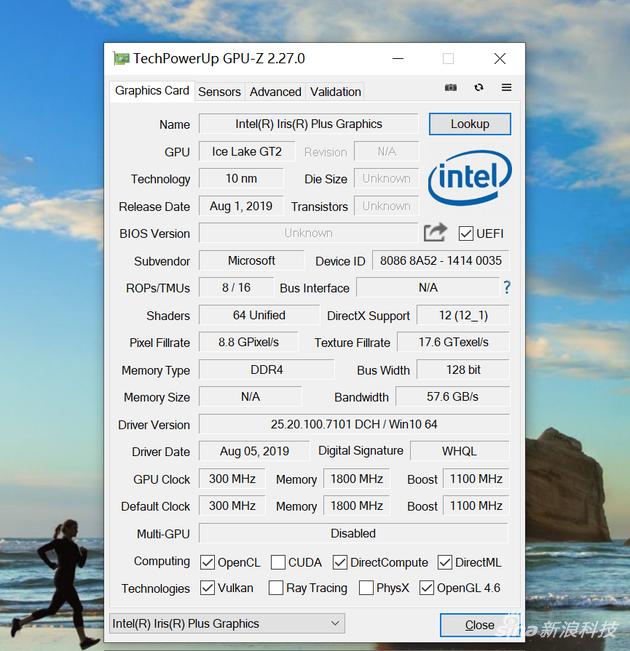
Task: Go to the Validation tab
Action: pyautogui.click(x=336, y=92)
